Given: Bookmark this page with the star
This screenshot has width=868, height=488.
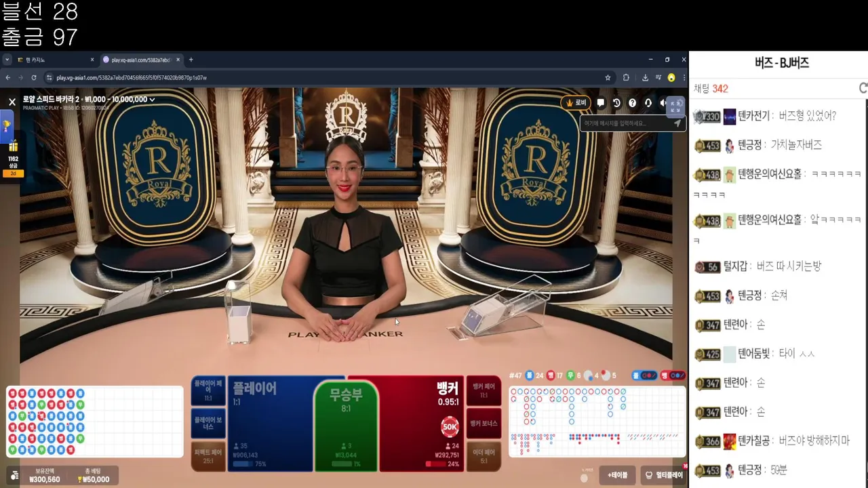Looking at the screenshot, I should (x=608, y=77).
